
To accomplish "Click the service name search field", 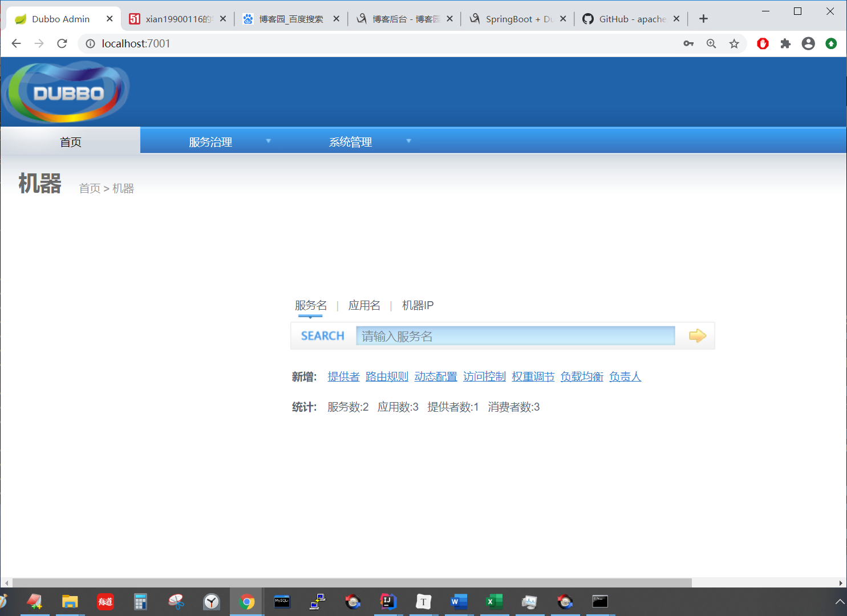I will (x=516, y=336).
